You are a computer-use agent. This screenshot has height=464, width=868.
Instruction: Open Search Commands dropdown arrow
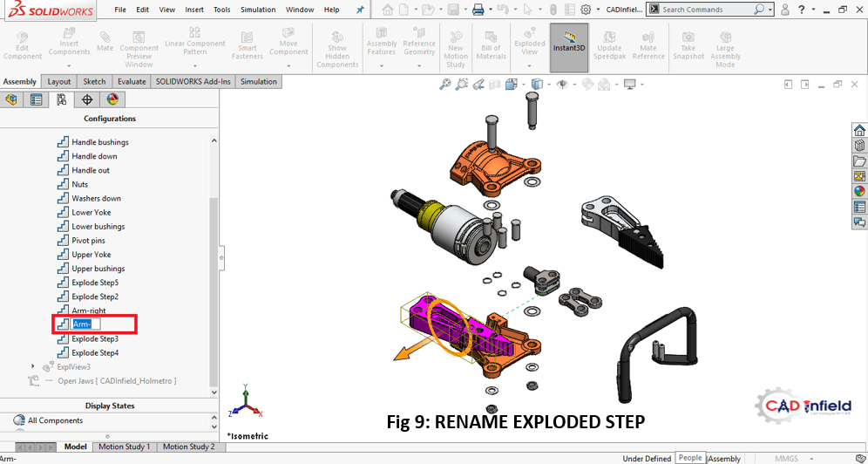click(770, 10)
